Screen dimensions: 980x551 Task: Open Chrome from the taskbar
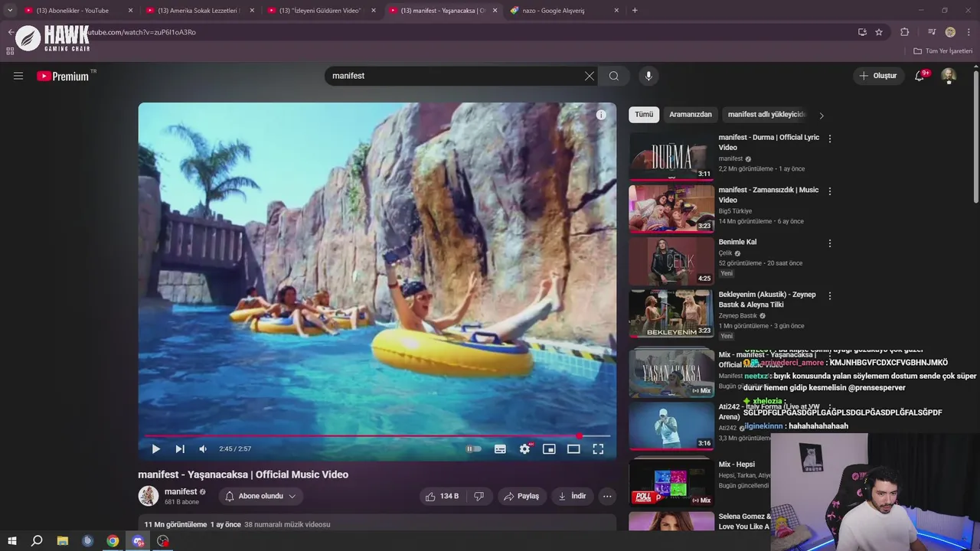(113, 541)
